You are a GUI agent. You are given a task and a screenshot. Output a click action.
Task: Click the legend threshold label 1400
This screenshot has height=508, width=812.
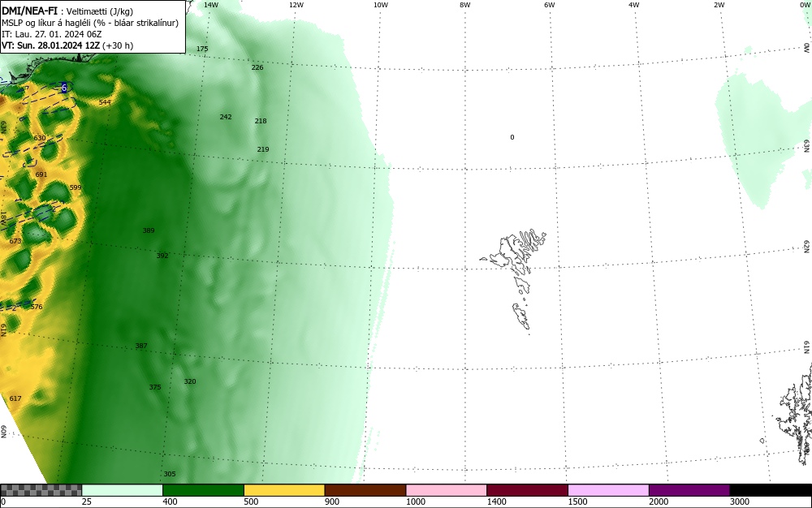point(496,502)
